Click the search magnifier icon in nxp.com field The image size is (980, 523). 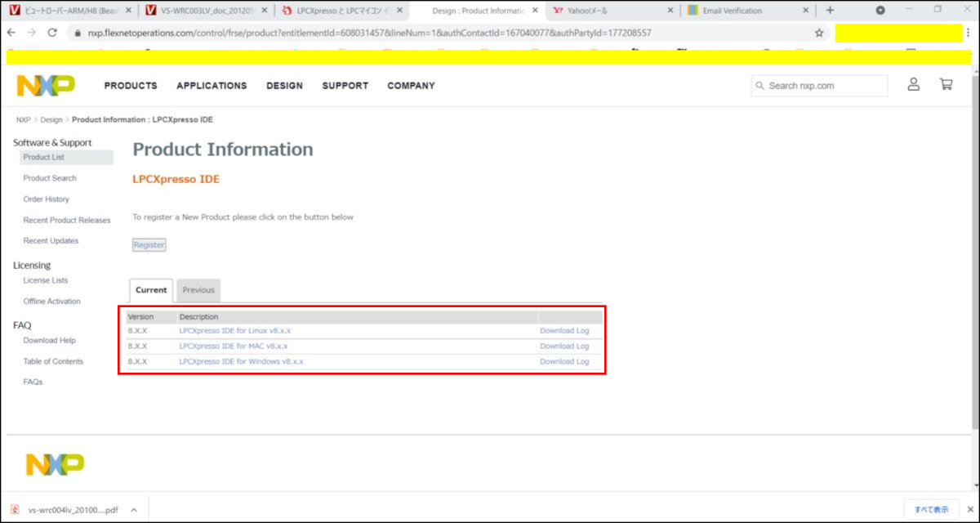760,86
